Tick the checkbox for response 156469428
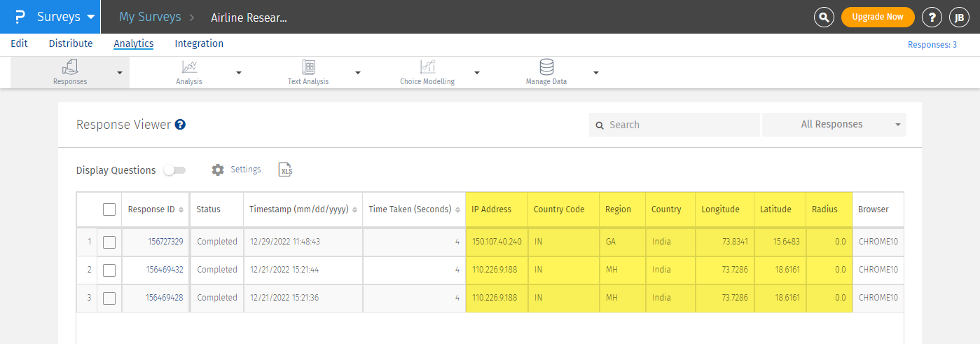 coord(109,298)
